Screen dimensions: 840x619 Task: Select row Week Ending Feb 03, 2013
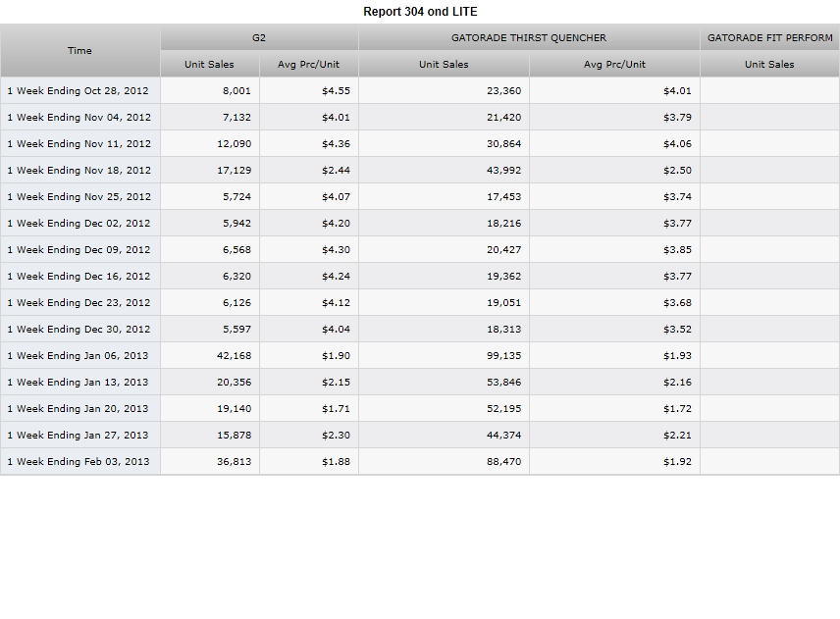[x=420, y=462]
